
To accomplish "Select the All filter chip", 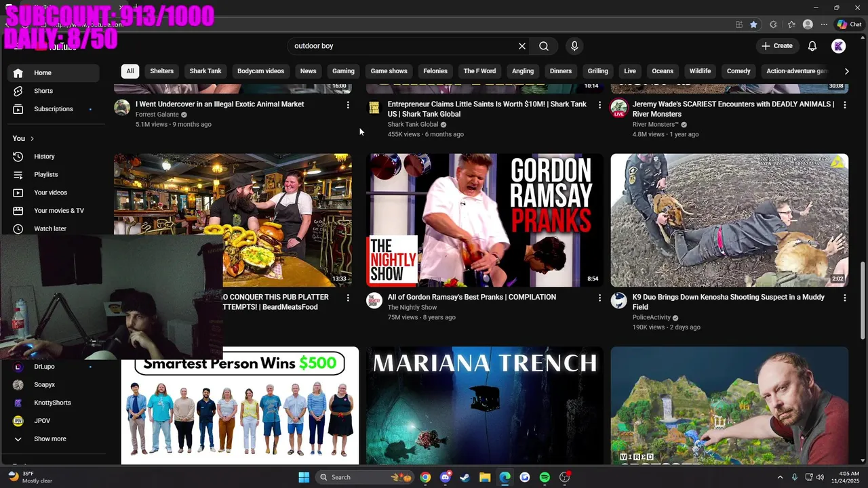I will coord(130,71).
